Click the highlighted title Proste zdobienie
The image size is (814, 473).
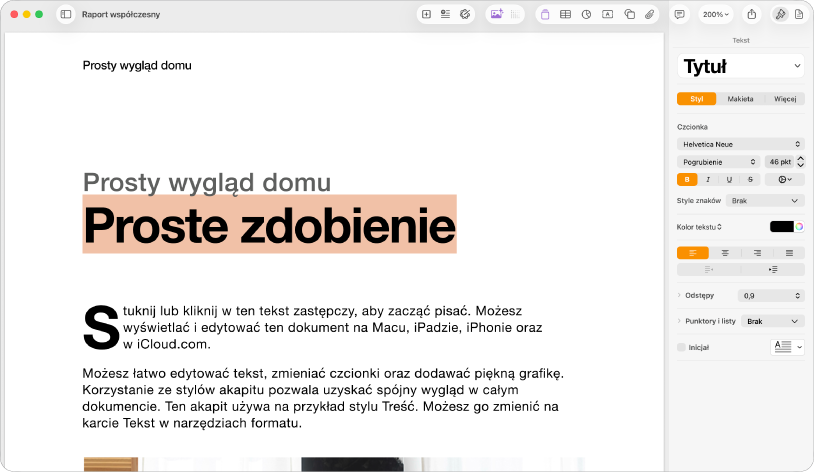[269, 225]
